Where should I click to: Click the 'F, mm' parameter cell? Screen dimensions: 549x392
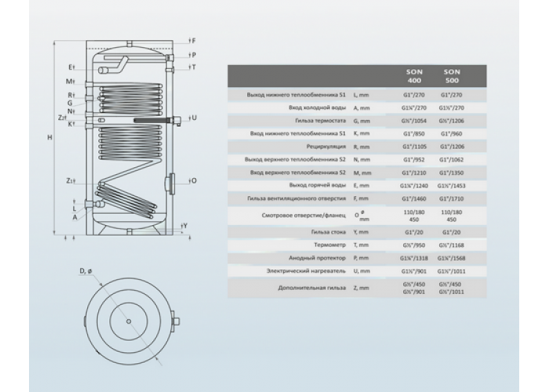pyautogui.click(x=361, y=198)
